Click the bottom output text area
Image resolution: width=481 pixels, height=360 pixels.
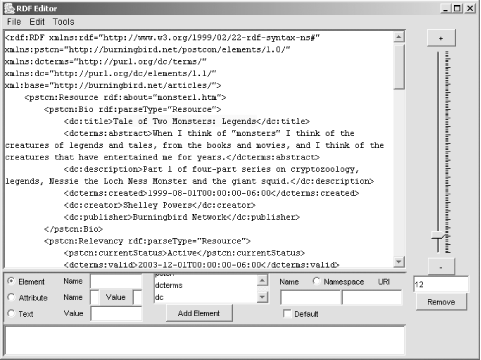pos(204,340)
